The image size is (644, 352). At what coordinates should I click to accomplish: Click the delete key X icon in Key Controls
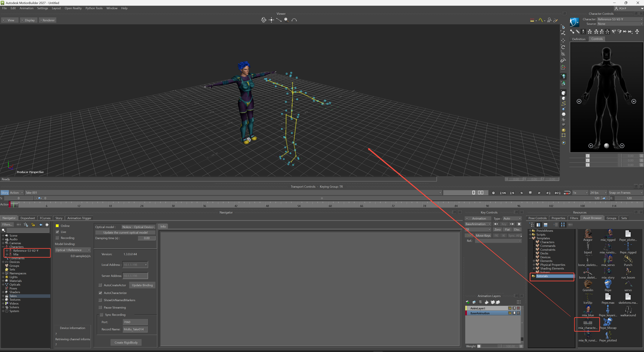tap(519, 224)
